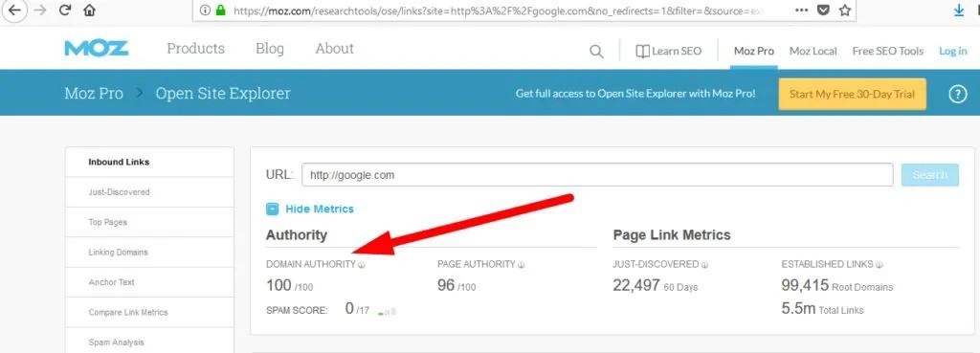Open the Moz search magnifier icon

pos(597,52)
